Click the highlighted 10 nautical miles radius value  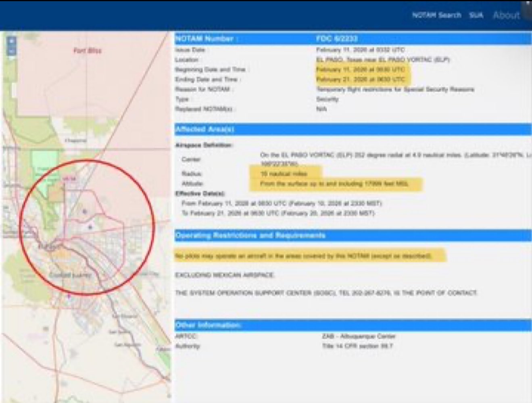point(284,174)
